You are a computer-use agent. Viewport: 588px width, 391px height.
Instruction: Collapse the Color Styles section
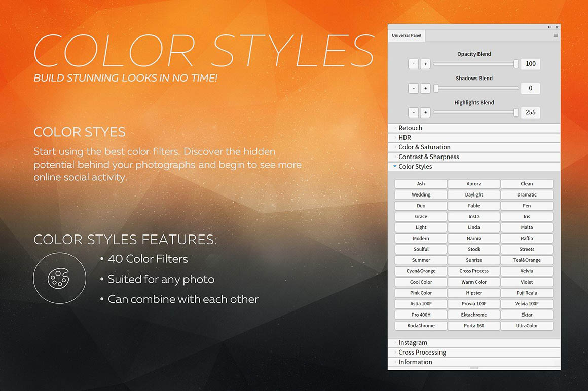pos(415,166)
